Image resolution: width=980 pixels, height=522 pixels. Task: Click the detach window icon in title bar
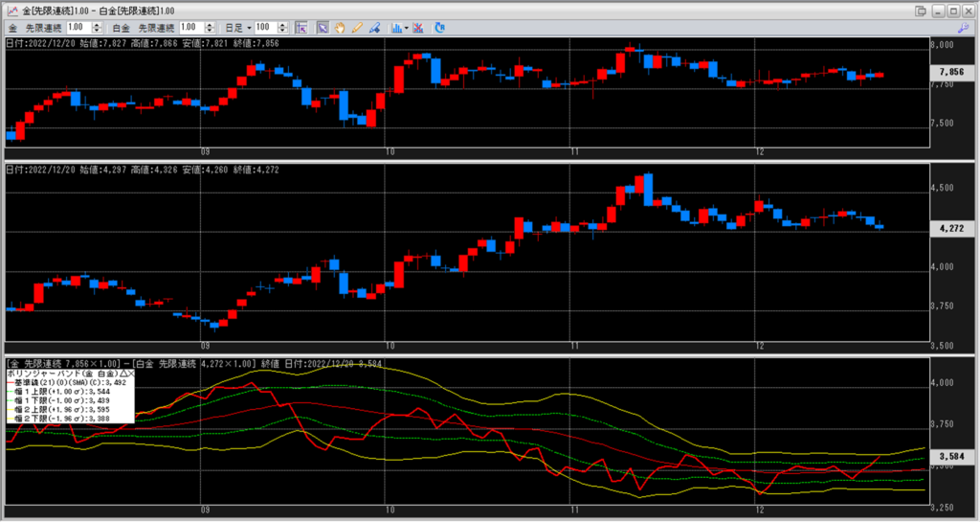(x=921, y=11)
